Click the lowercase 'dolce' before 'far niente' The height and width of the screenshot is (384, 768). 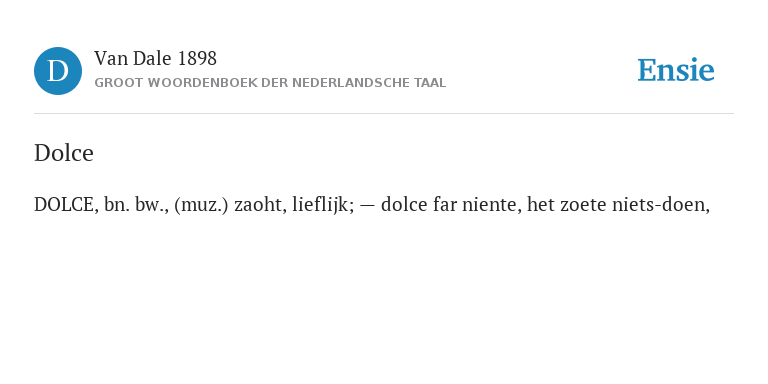pyautogui.click(x=404, y=205)
